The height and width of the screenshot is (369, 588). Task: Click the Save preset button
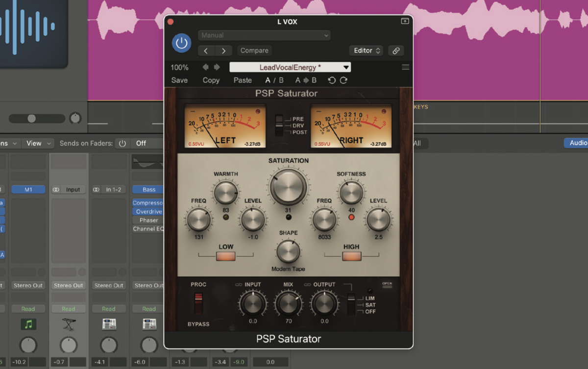(x=179, y=80)
